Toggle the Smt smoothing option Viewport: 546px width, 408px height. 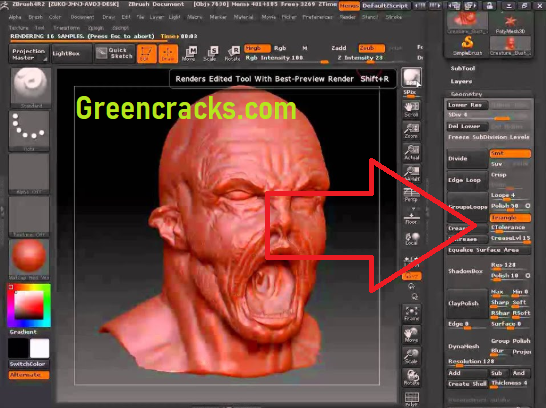tap(510, 154)
